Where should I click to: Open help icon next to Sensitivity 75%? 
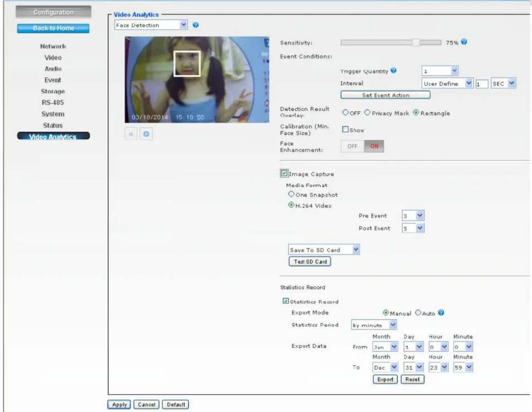(x=464, y=42)
